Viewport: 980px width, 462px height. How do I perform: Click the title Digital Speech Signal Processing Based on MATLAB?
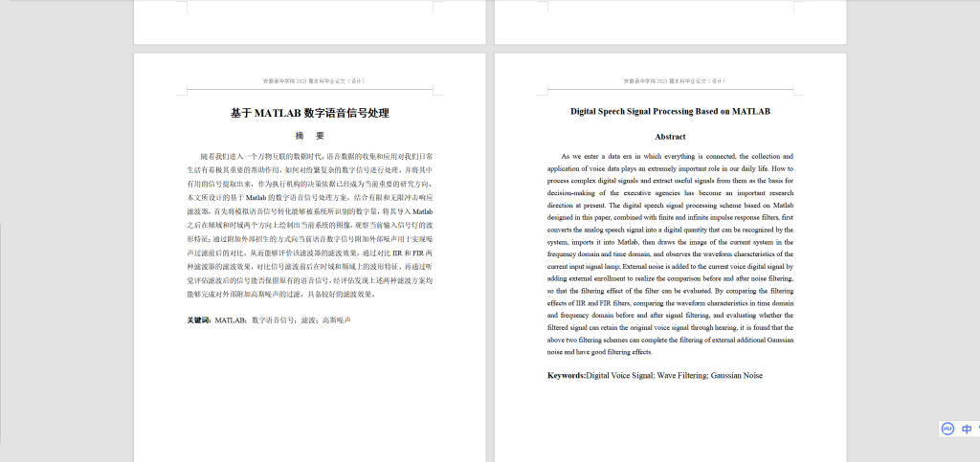[x=670, y=112]
